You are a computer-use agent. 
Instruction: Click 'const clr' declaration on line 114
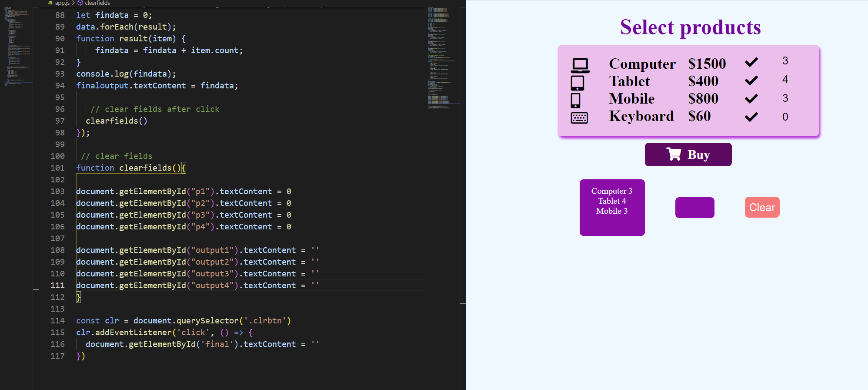(97, 321)
